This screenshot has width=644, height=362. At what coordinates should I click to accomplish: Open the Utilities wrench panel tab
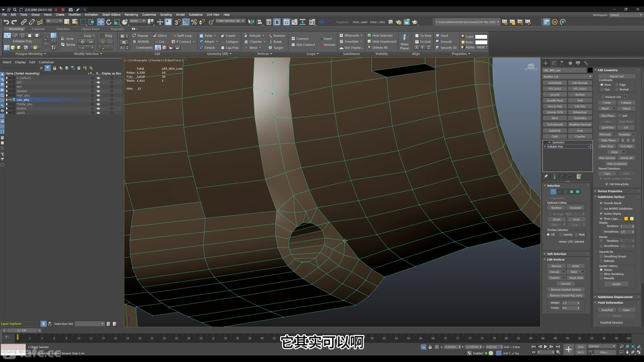click(x=586, y=63)
